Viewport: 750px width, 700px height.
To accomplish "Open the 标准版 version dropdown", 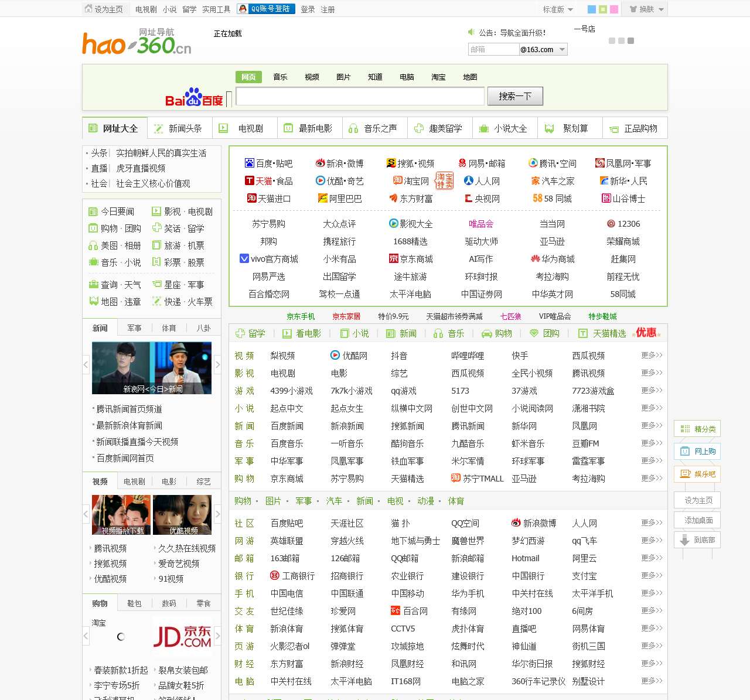I will pos(558,9).
